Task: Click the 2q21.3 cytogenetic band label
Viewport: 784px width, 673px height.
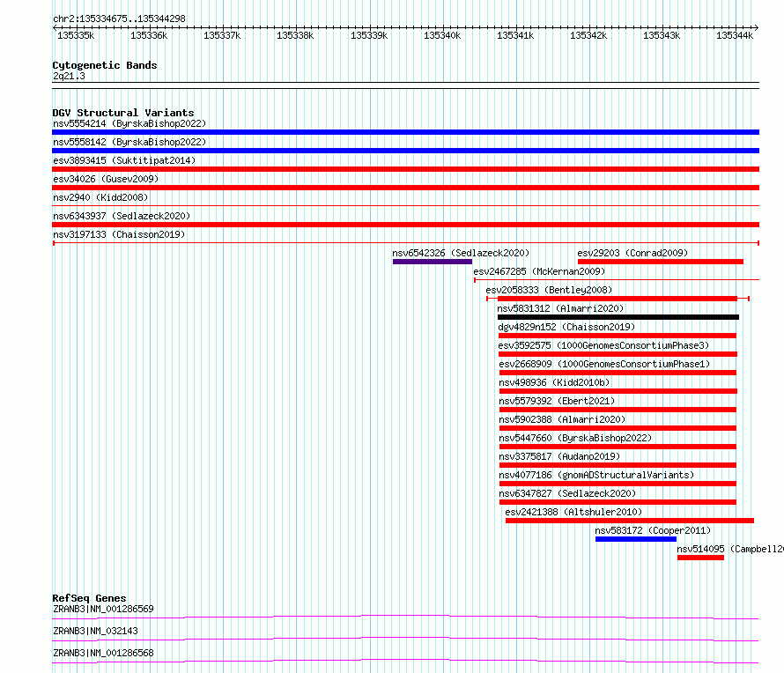Action: (x=69, y=76)
